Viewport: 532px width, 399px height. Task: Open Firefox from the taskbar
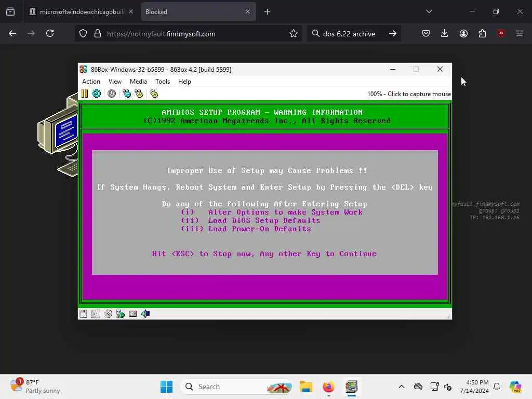click(x=328, y=387)
